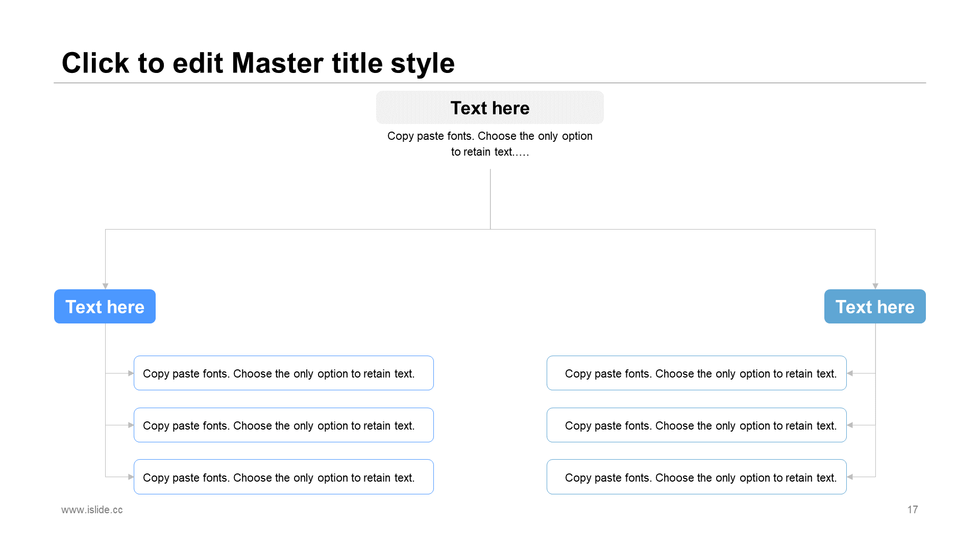Select the gray 'Text here' box at top center
The image size is (980, 551).
(x=490, y=108)
